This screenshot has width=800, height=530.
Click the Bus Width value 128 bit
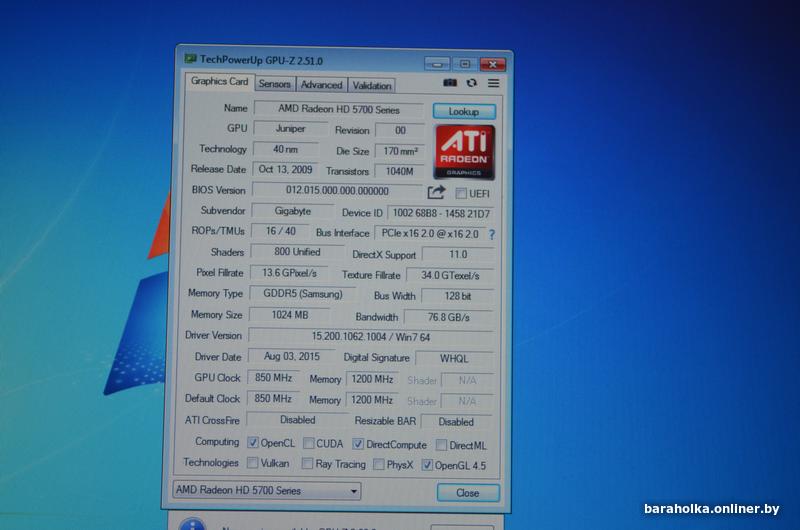[x=458, y=296]
